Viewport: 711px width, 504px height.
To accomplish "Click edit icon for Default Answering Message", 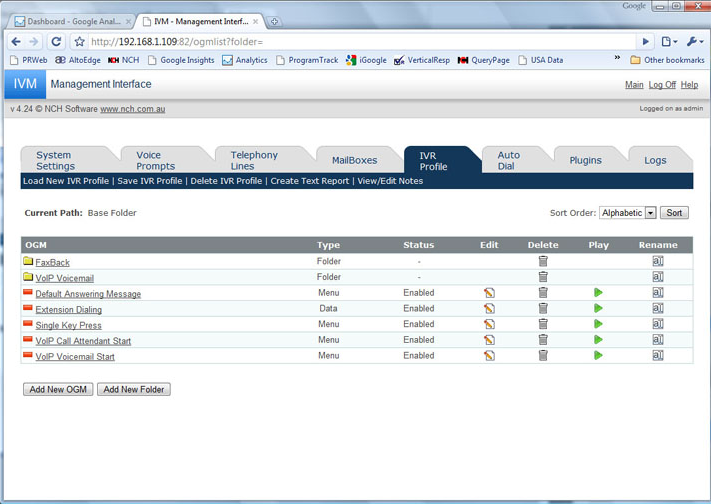I will pos(489,293).
